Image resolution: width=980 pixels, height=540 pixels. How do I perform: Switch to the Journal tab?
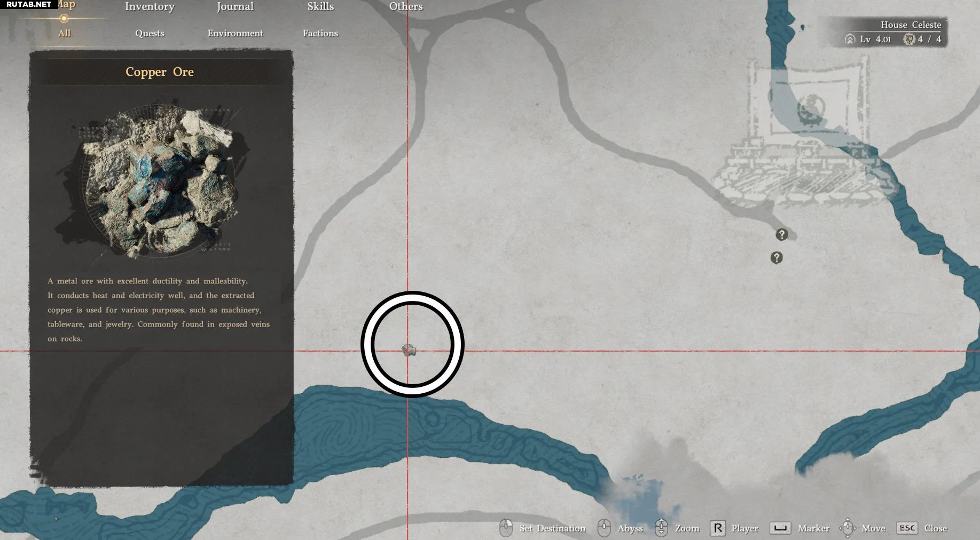pyautogui.click(x=235, y=7)
